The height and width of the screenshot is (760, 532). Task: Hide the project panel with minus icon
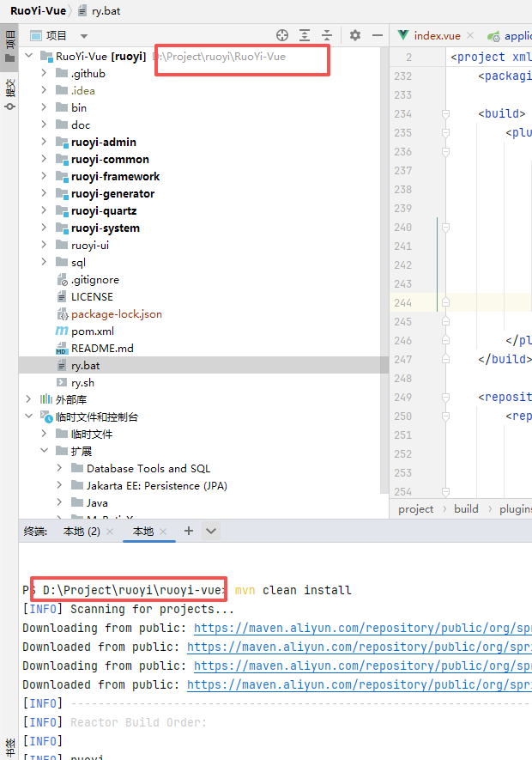[x=378, y=35]
